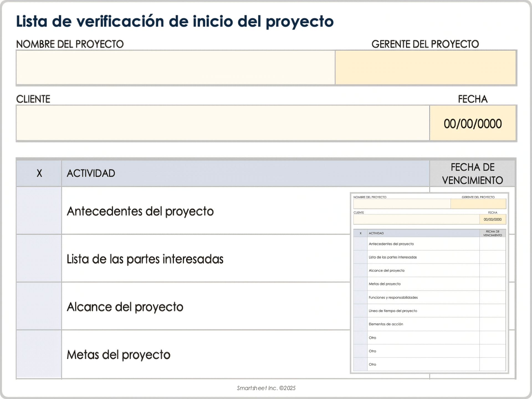Click the Smartsheet Inc. ©2025 footer text

(266, 388)
